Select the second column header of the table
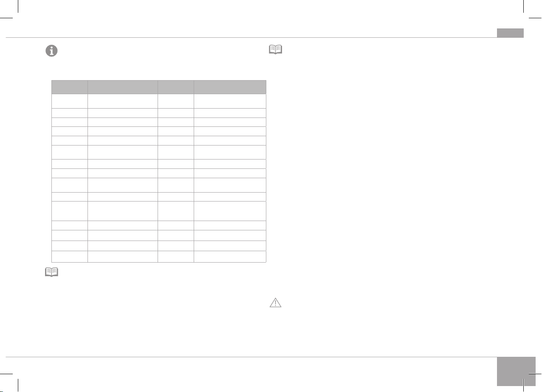The image size is (542, 392). pyautogui.click(x=122, y=87)
